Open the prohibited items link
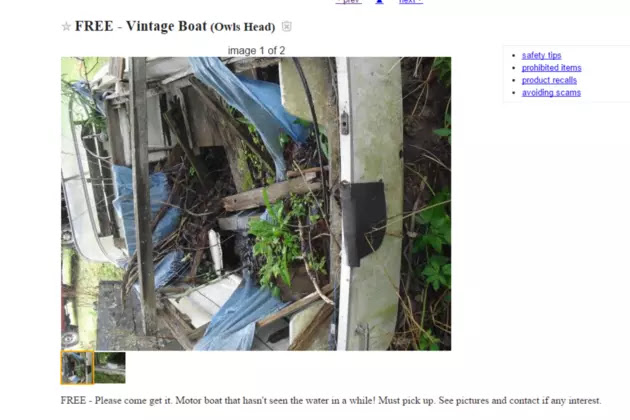Image resolution: width=630 pixels, height=420 pixels. [551, 68]
